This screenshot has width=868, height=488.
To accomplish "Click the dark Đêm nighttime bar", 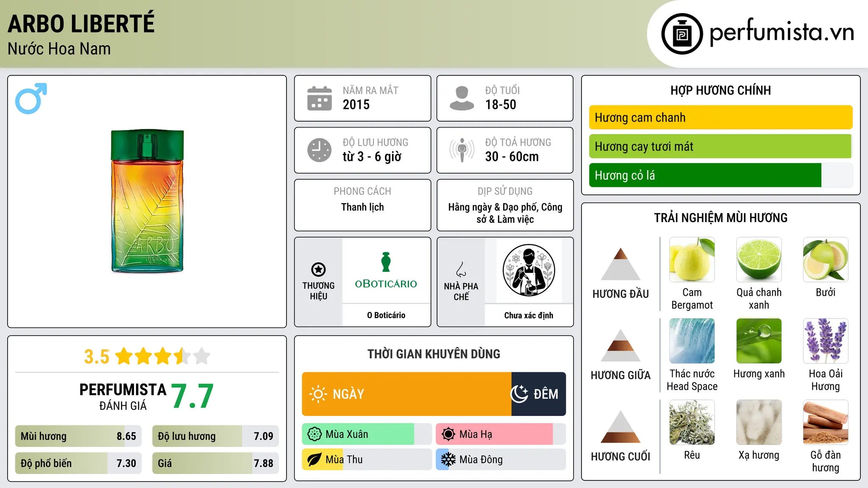I will (x=539, y=394).
